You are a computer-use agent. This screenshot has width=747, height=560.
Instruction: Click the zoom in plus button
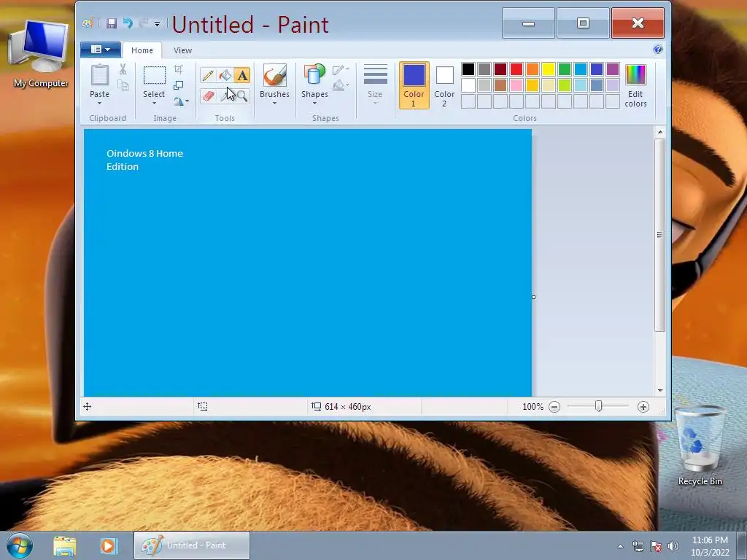[643, 407]
